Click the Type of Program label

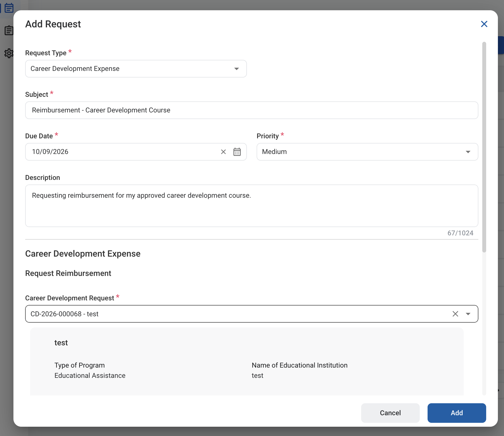[x=80, y=365]
